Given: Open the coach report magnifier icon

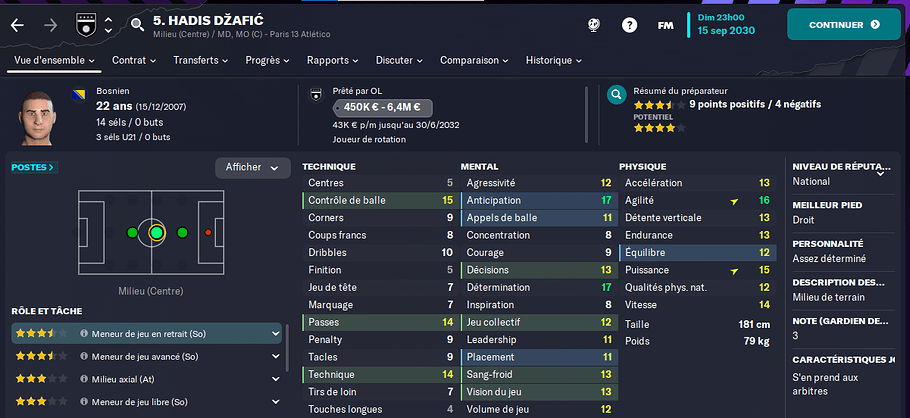Looking at the screenshot, I should click(x=616, y=94).
